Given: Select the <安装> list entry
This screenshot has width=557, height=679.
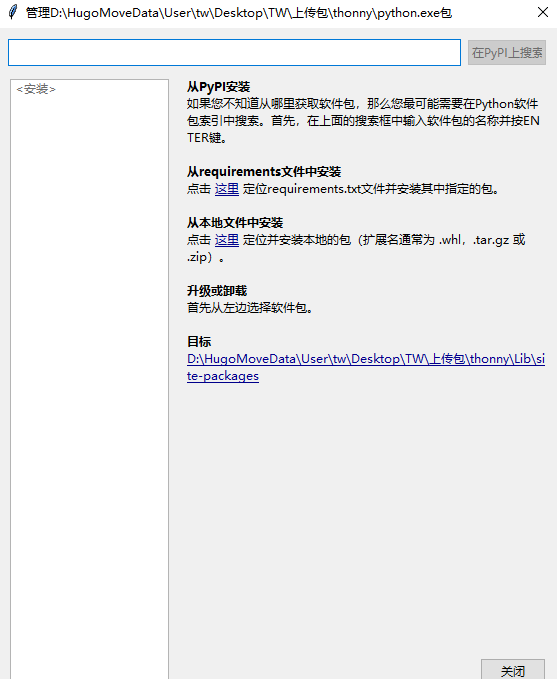Looking at the screenshot, I should click(x=36, y=89).
